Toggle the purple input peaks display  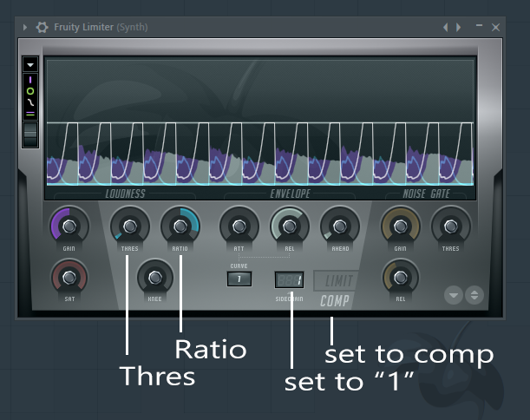(x=30, y=80)
